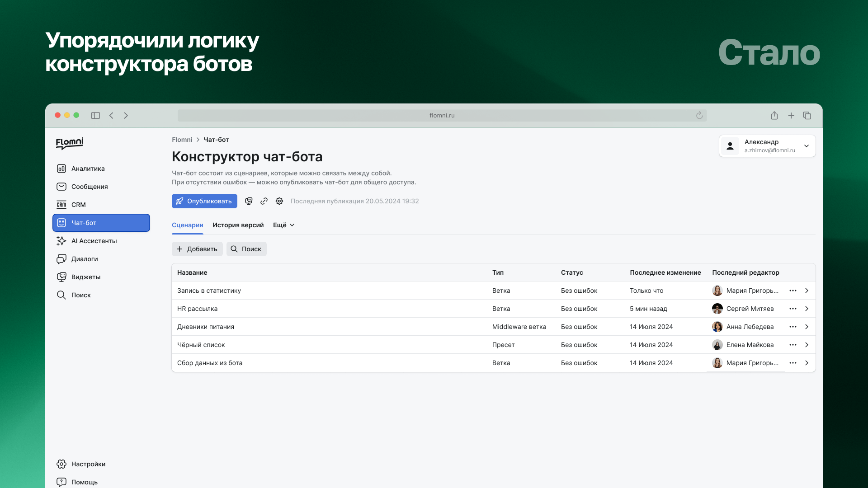Open three-dots menu for Чёрный список
Screen dimensions: 868x488
coord(793,345)
